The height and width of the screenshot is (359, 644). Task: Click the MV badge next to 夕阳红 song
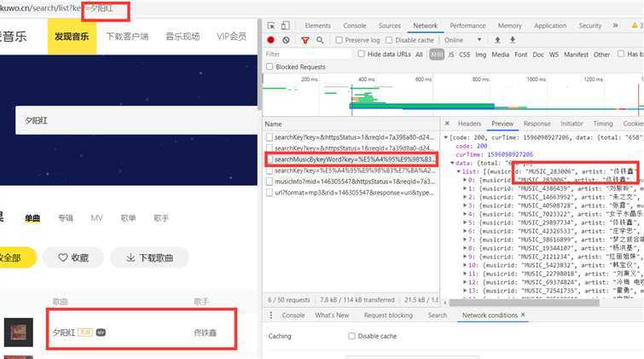pos(101,333)
